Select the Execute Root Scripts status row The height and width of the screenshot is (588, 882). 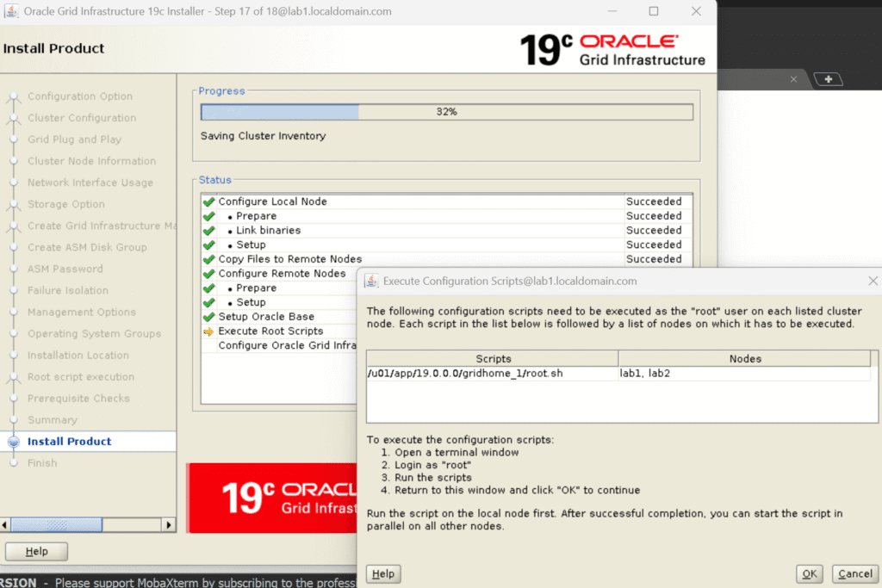[x=279, y=331]
